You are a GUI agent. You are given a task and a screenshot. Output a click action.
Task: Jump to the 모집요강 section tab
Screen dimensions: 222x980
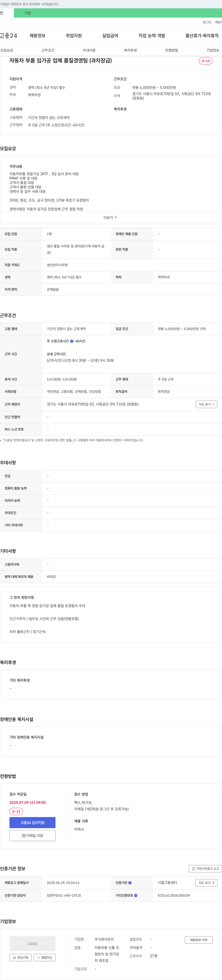(7, 50)
